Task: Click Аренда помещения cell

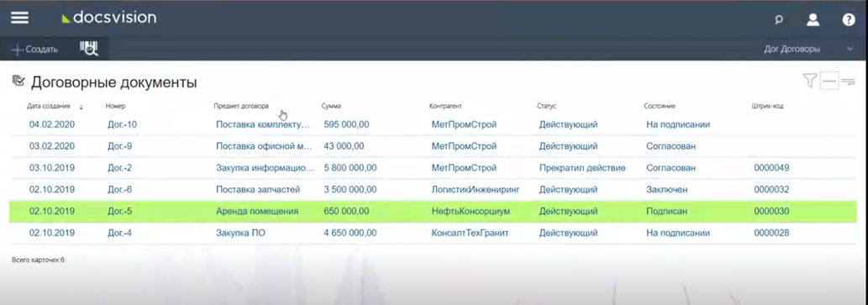Action: coord(257,211)
